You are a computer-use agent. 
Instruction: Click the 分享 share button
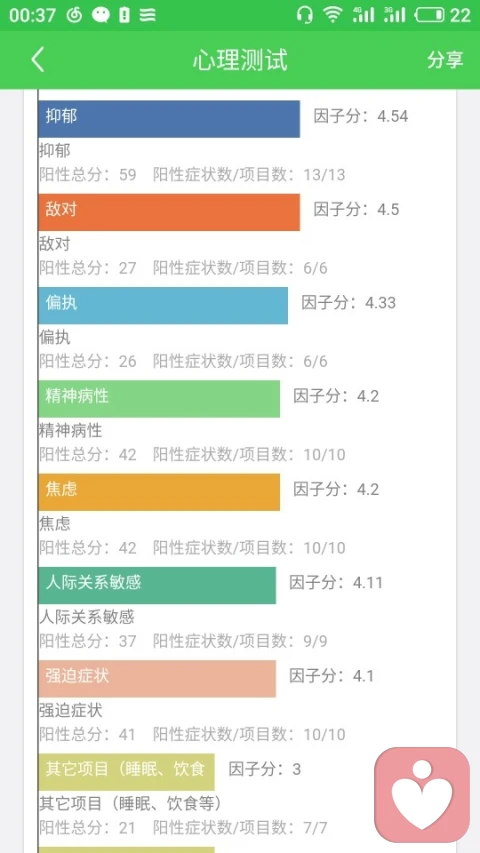[x=445, y=59]
